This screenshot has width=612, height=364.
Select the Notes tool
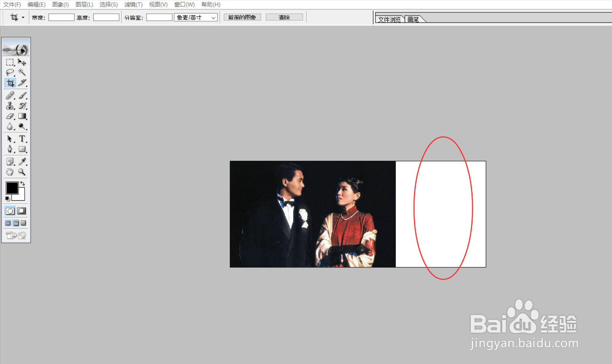pyautogui.click(x=10, y=161)
